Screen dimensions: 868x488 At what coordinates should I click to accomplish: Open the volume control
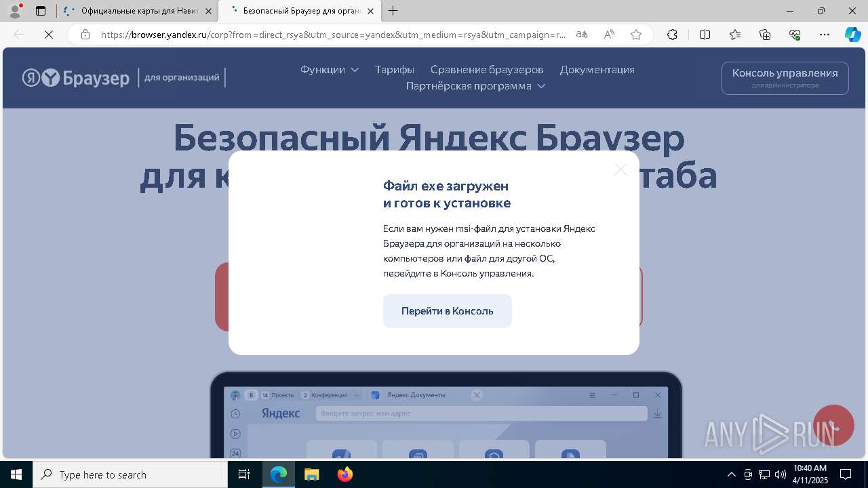[x=781, y=474]
